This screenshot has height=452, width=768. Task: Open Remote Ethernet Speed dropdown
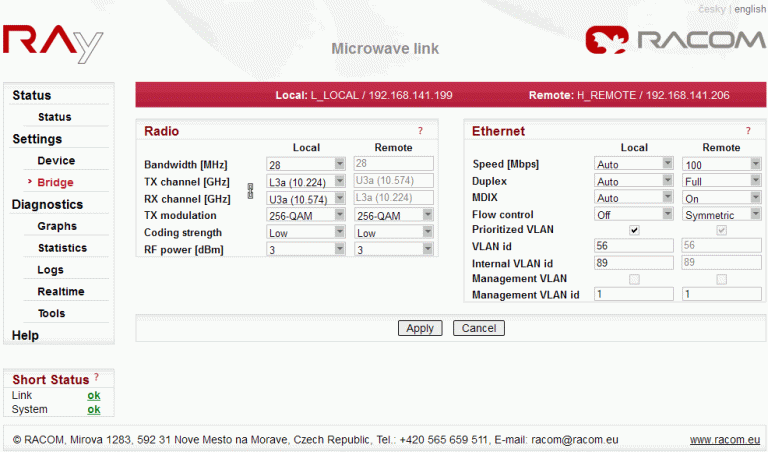(722, 164)
